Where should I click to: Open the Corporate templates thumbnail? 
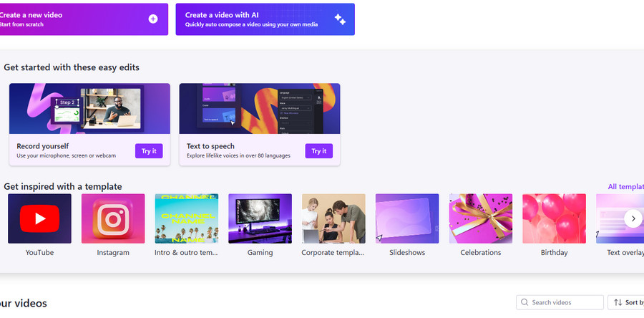[333, 218]
